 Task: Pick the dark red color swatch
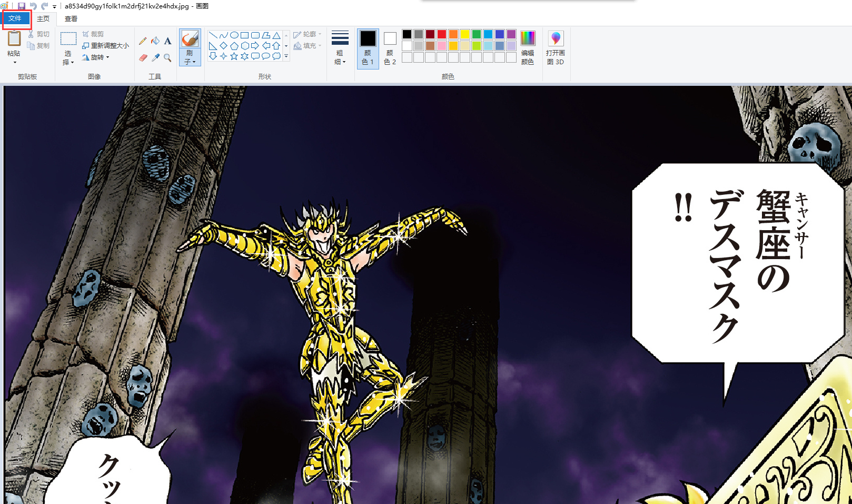[430, 34]
